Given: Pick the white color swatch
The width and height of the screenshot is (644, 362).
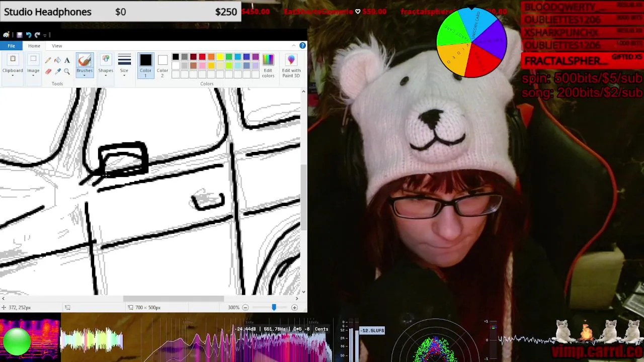Looking at the screenshot, I should [x=176, y=66].
